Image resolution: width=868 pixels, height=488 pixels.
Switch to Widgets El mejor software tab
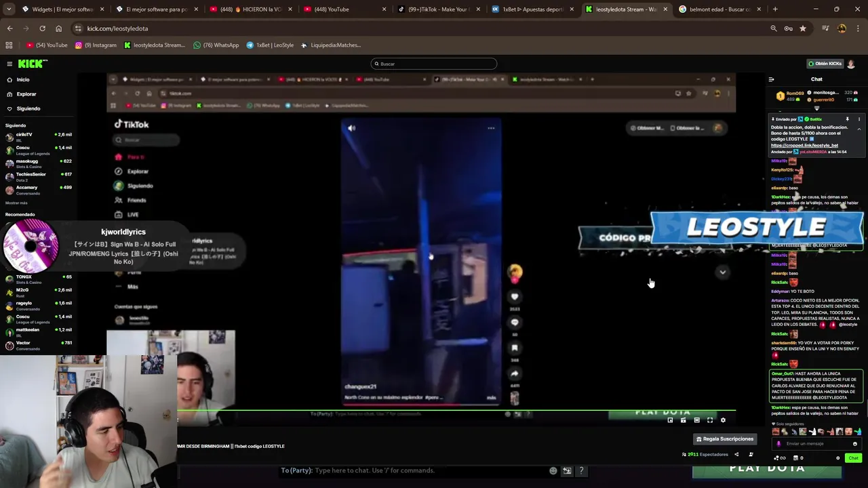pyautogui.click(x=61, y=9)
